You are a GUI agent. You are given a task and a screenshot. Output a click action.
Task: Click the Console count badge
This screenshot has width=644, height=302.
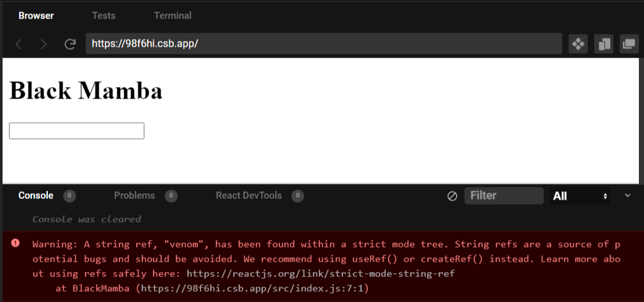tap(70, 196)
